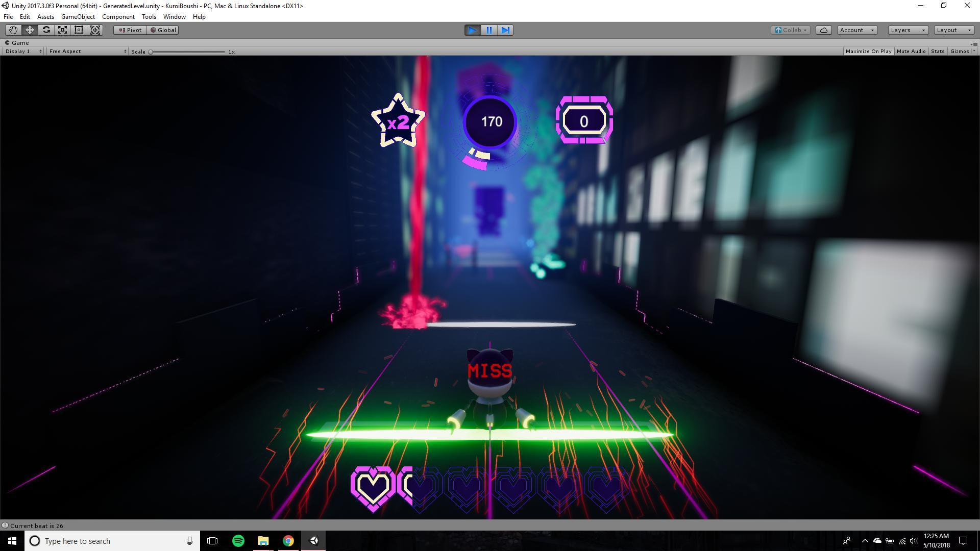
Task: Select the combined Transform tool
Action: pyautogui.click(x=95, y=30)
